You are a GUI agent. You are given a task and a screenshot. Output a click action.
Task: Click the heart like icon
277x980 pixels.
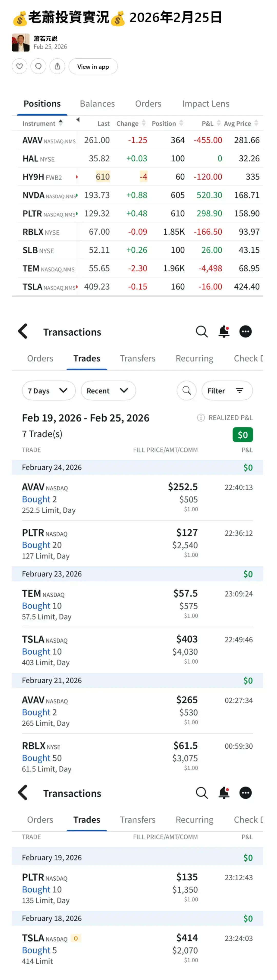(19, 66)
